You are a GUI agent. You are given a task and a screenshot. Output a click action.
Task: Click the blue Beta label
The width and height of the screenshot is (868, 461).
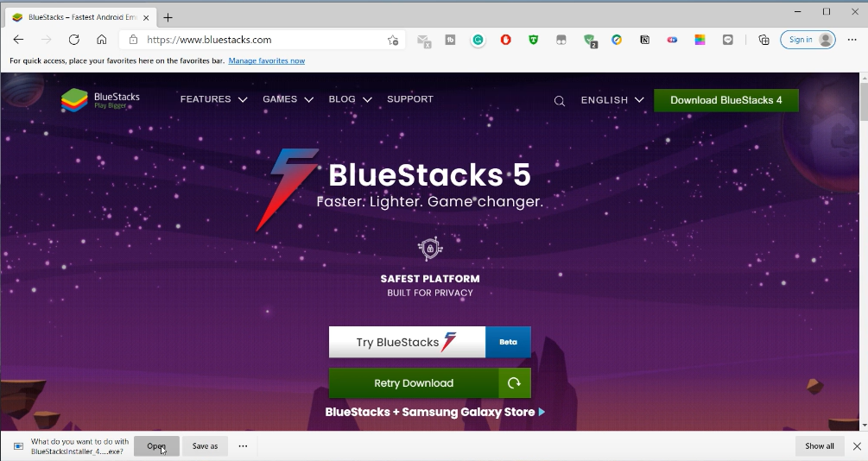[x=508, y=342]
